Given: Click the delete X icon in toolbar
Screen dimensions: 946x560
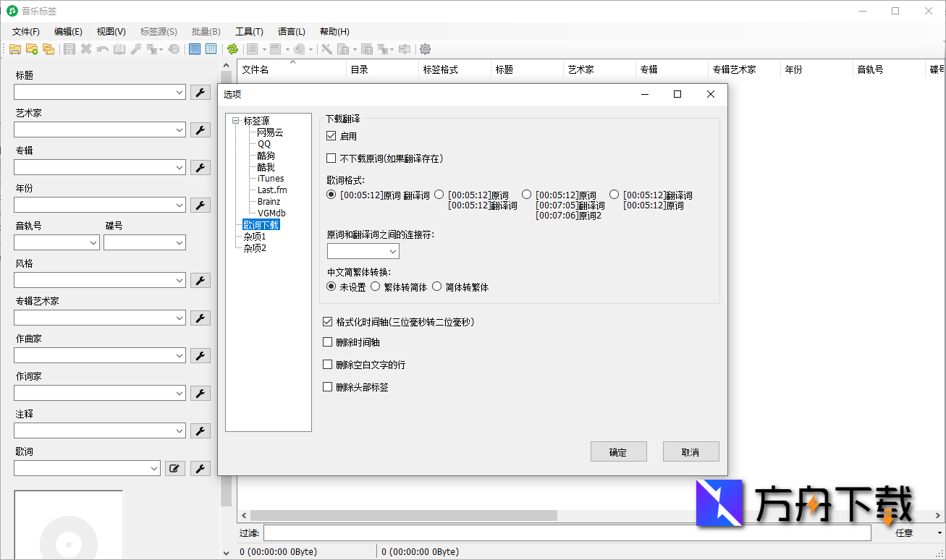Looking at the screenshot, I should click(x=85, y=48).
